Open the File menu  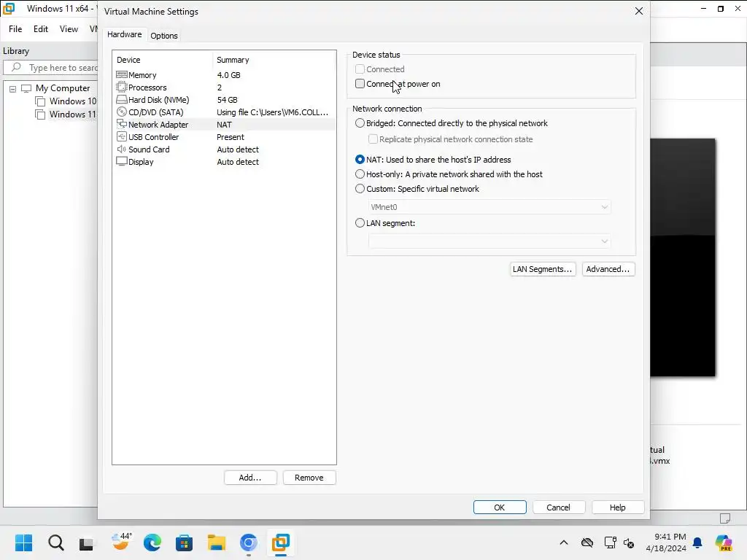click(x=15, y=29)
